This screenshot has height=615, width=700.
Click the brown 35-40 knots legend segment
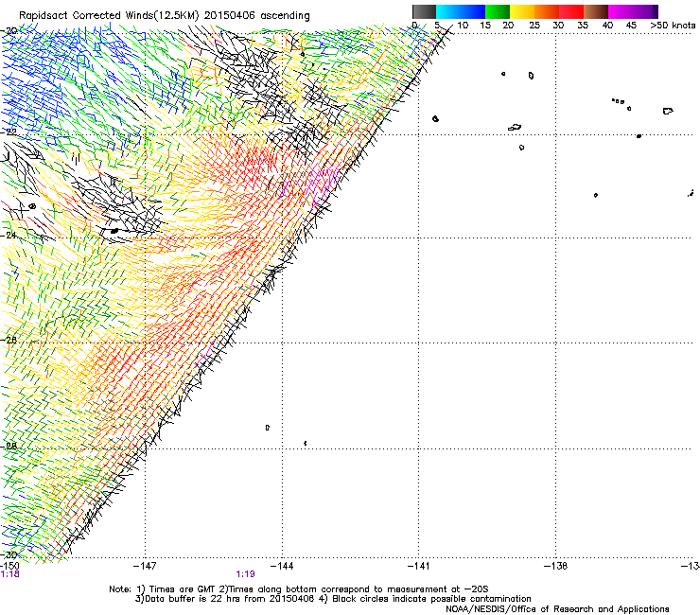[x=596, y=11]
